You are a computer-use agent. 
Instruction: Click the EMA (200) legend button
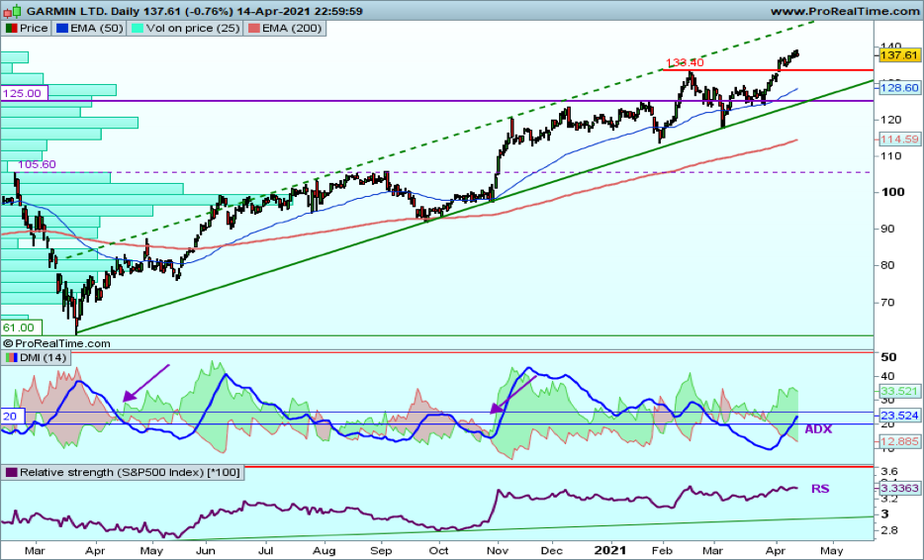pyautogui.click(x=285, y=28)
